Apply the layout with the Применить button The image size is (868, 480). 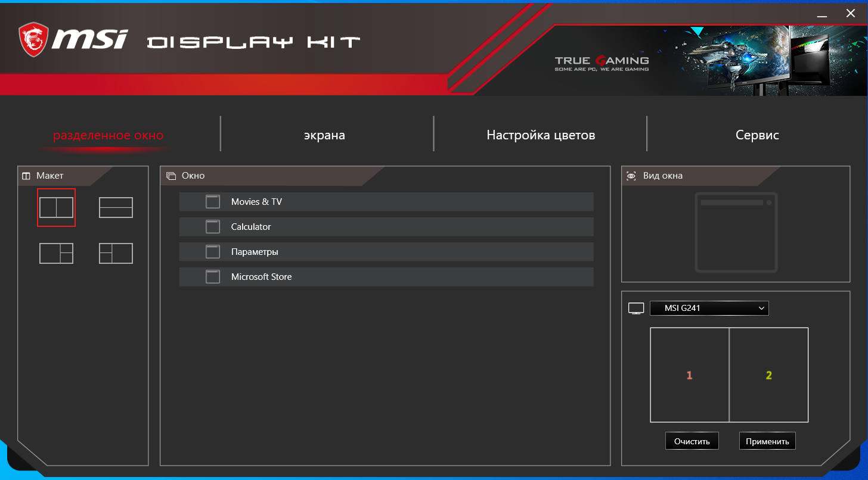[x=767, y=441]
